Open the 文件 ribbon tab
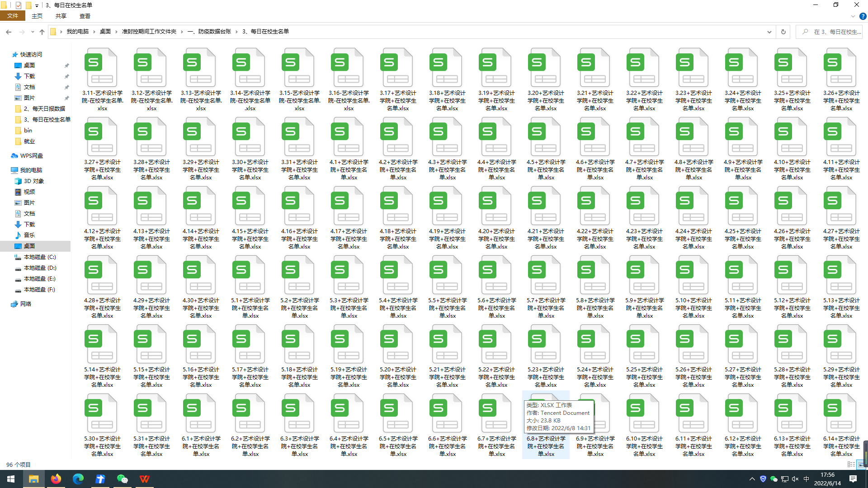This screenshot has width=868, height=488. (13, 16)
